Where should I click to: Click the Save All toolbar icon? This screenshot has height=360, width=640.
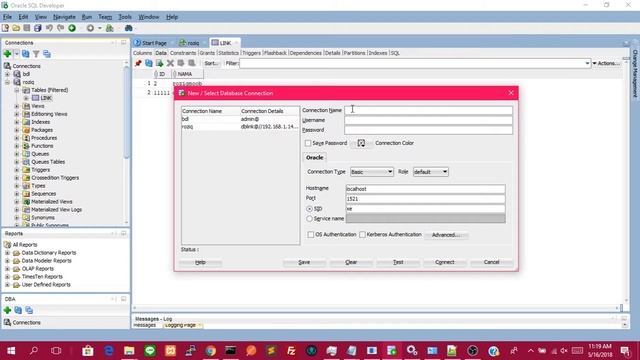click(x=38, y=28)
